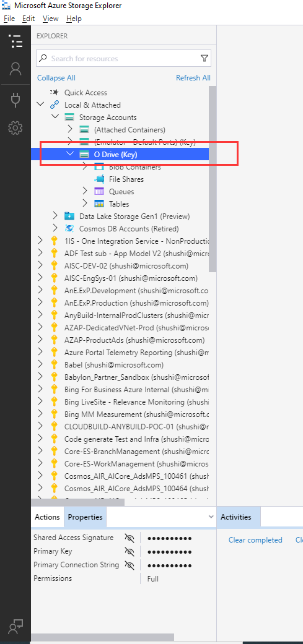
Task: Open the Feedback icon at the sidebar bottom
Action: (15, 627)
